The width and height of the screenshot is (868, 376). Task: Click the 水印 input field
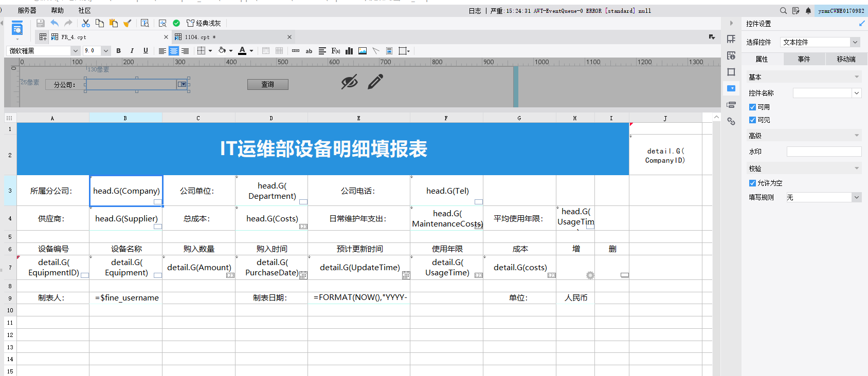[824, 152]
